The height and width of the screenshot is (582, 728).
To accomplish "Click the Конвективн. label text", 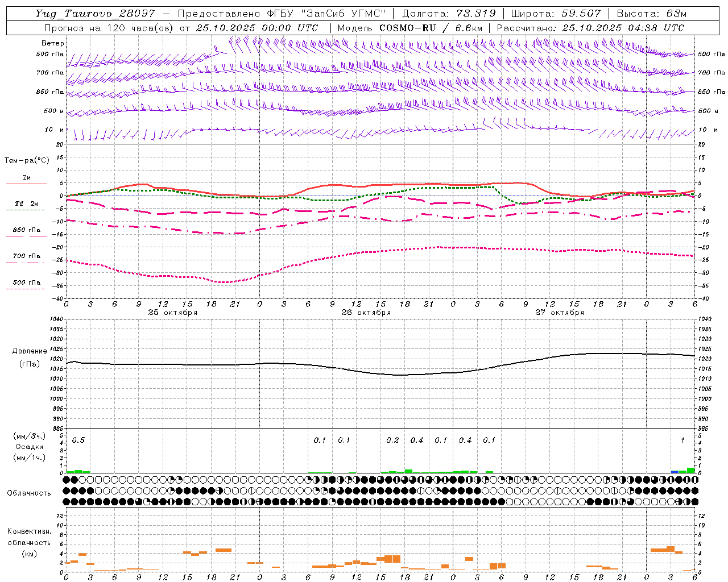I will [x=30, y=531].
